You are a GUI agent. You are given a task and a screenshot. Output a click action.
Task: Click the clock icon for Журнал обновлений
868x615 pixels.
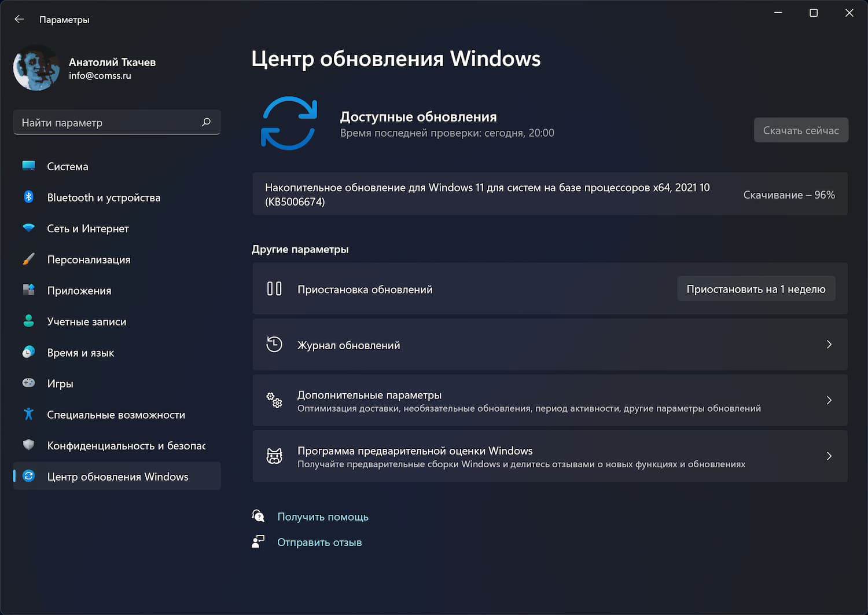[274, 344]
